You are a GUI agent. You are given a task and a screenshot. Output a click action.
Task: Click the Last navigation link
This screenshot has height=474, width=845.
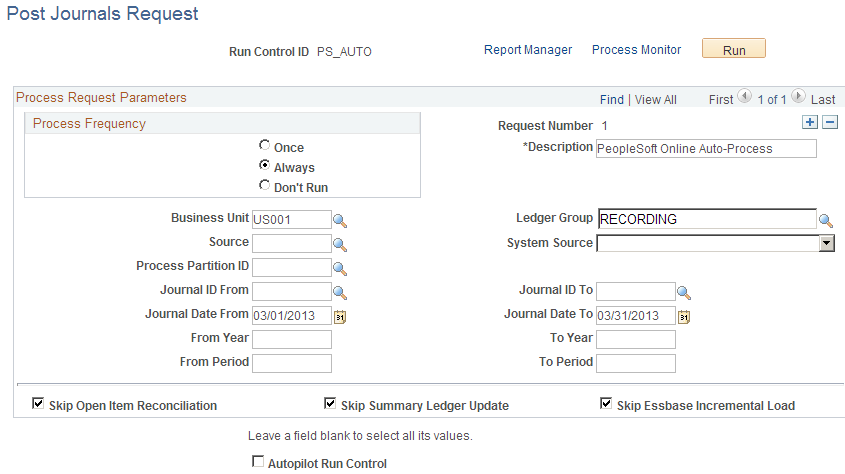[822, 100]
